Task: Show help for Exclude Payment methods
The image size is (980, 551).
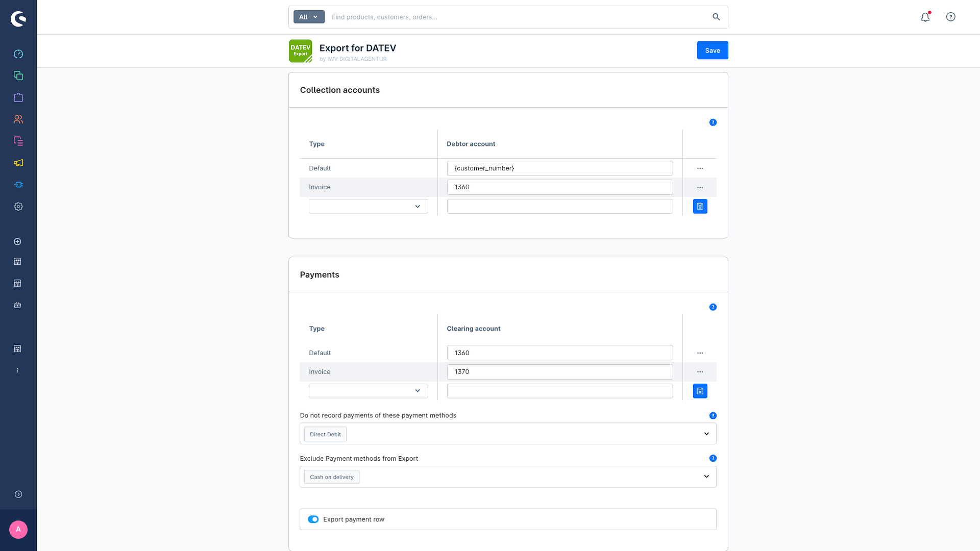Action: point(713,459)
